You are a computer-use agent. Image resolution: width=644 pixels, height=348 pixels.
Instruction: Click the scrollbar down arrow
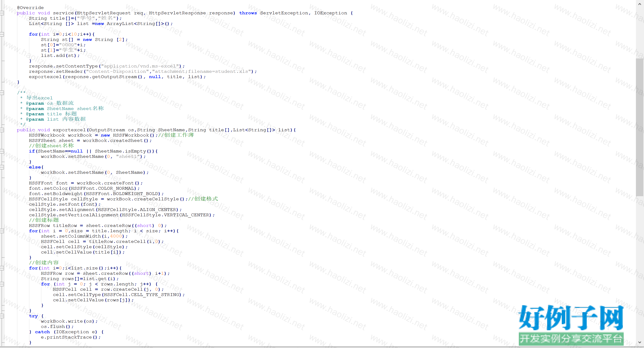pyautogui.click(x=640, y=342)
